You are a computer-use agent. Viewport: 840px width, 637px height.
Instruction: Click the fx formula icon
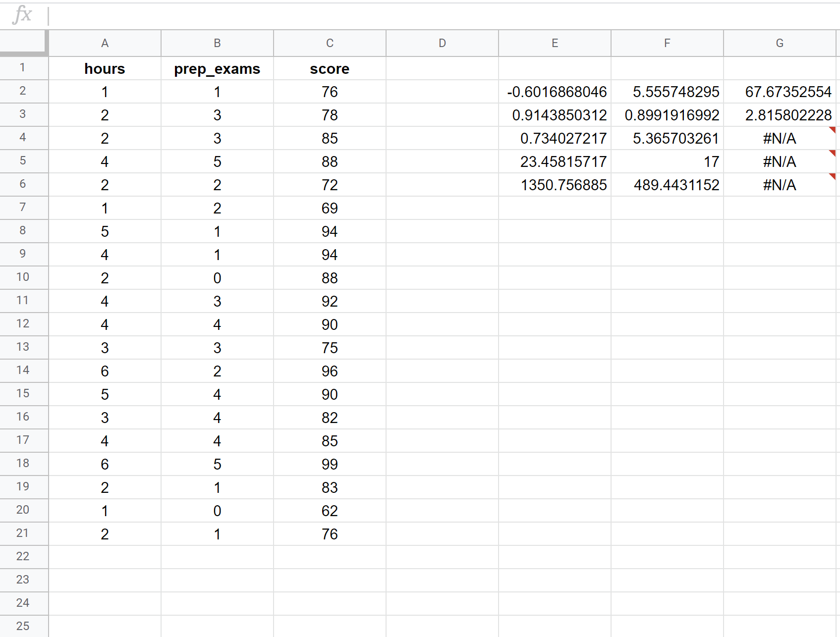coord(22,15)
